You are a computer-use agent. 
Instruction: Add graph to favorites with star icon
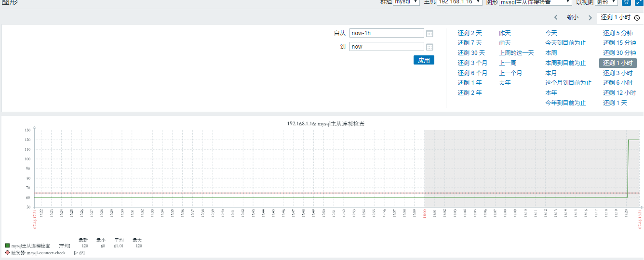pyautogui.click(x=626, y=2)
